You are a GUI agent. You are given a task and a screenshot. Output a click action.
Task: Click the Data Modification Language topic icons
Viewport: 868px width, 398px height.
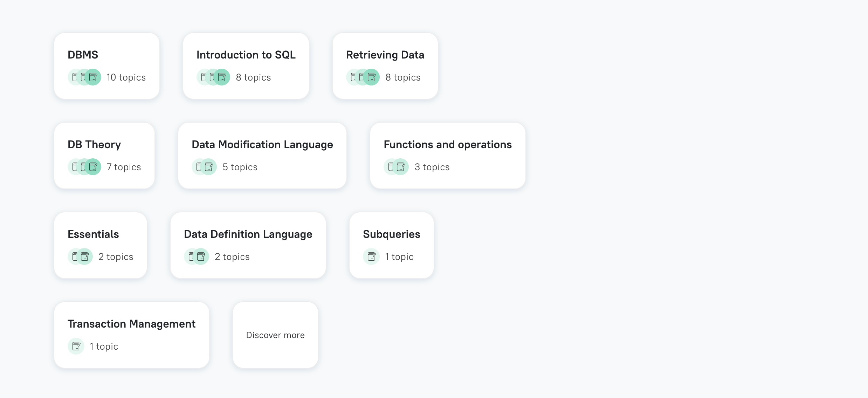pos(204,167)
